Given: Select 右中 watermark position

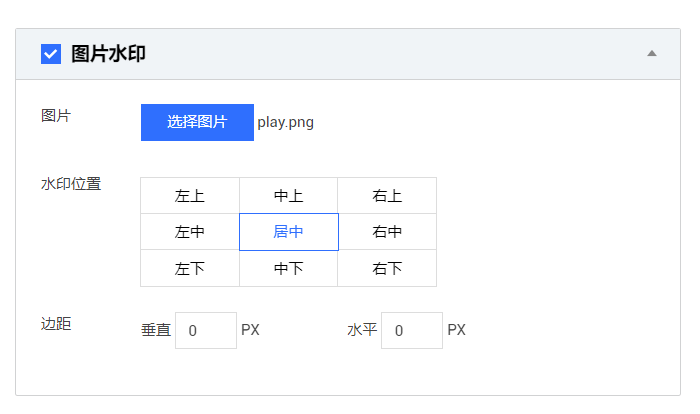Looking at the screenshot, I should click(387, 232).
